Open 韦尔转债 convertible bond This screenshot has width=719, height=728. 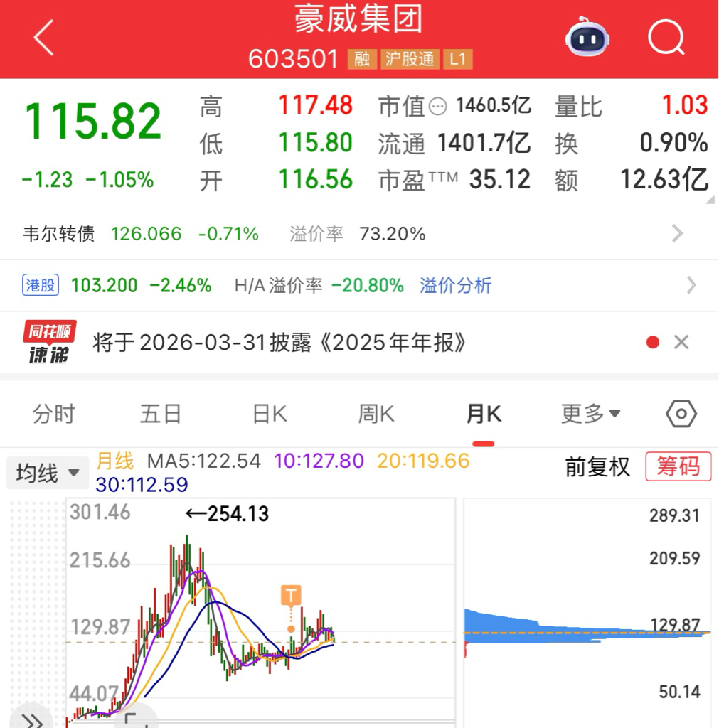(58, 233)
